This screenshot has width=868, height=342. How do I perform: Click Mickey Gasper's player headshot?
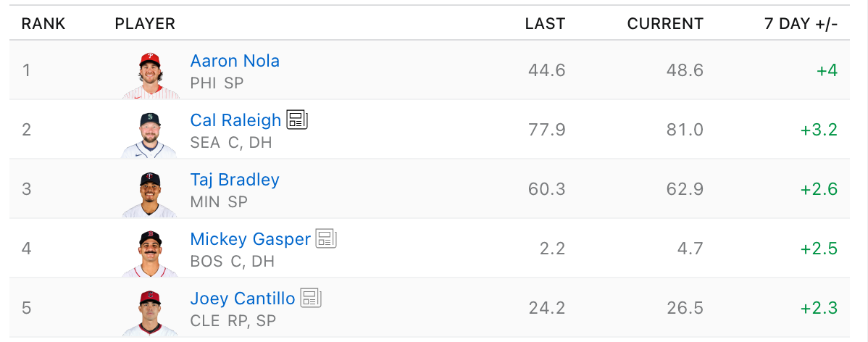pos(149,254)
